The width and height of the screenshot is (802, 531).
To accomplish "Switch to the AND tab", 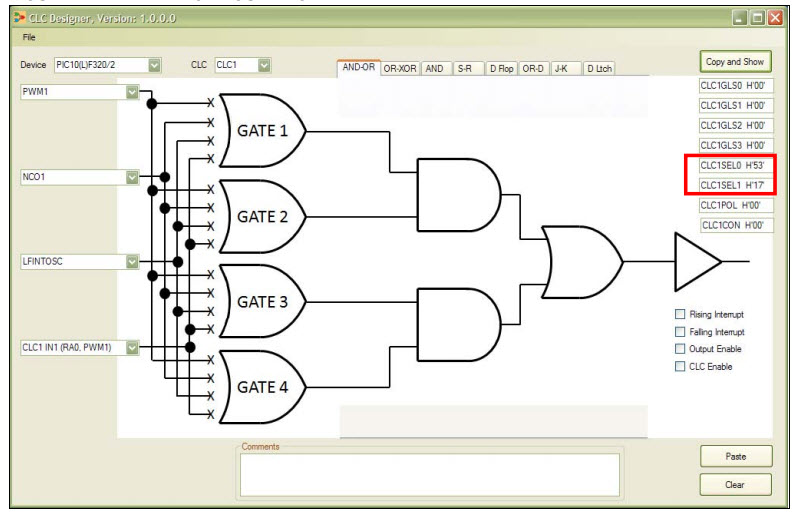I will pos(434,69).
